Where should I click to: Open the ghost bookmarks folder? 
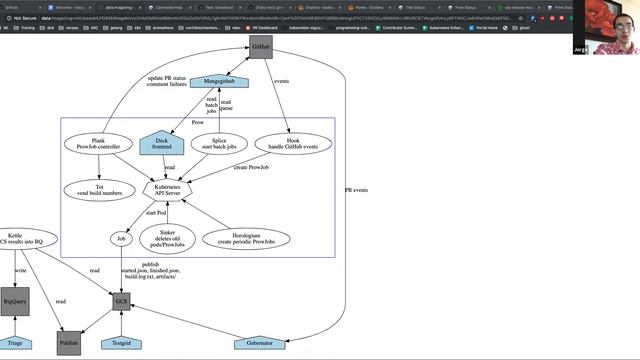click(521, 28)
